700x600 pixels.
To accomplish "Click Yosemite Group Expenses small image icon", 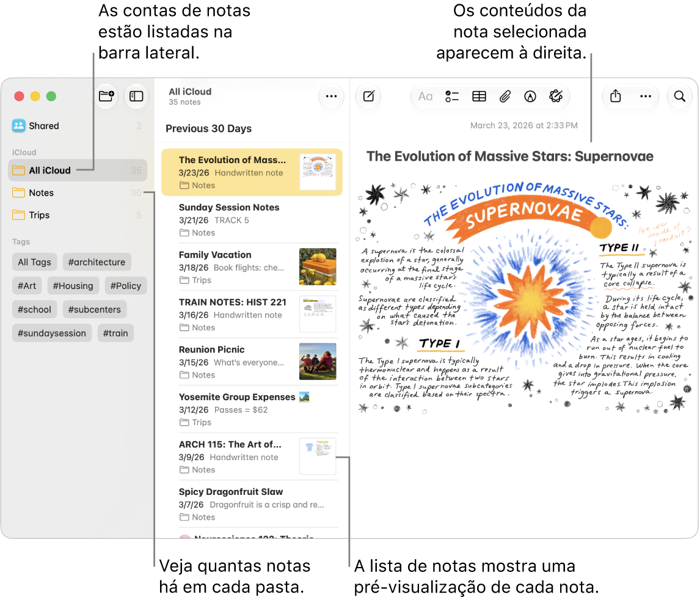I will tap(304, 397).
